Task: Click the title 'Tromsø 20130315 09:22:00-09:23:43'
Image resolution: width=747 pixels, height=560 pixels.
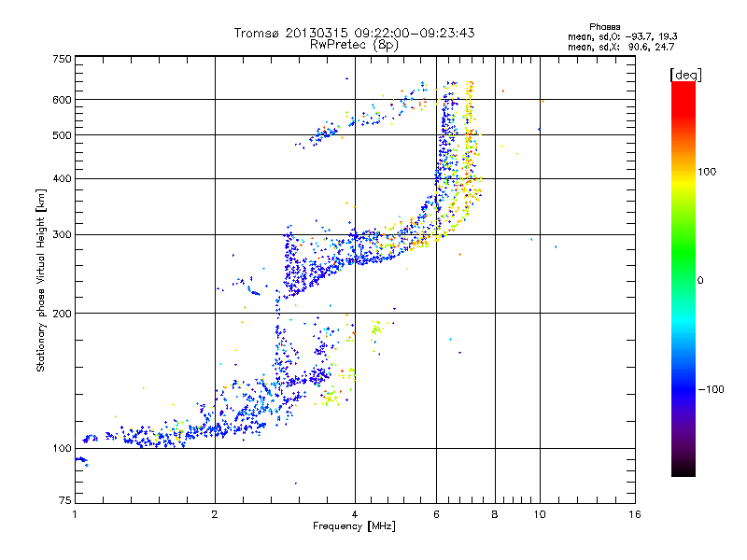Action: pyautogui.click(x=354, y=33)
